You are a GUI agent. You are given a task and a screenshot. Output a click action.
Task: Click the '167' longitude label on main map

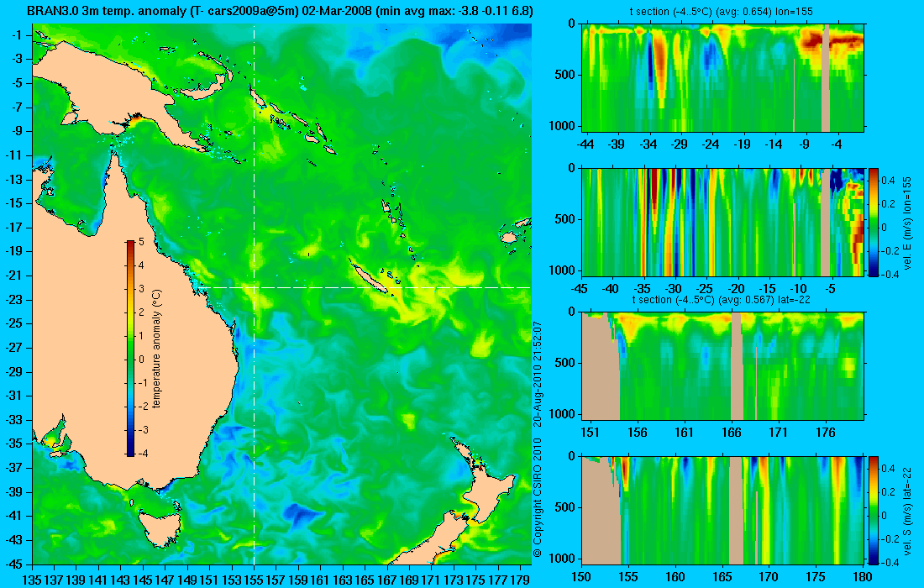click(x=386, y=580)
